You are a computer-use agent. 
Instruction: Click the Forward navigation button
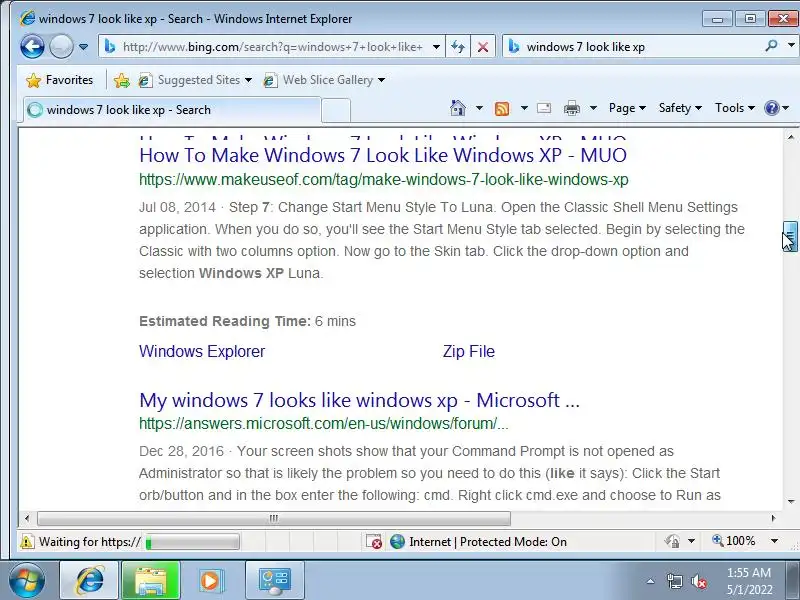[61, 46]
